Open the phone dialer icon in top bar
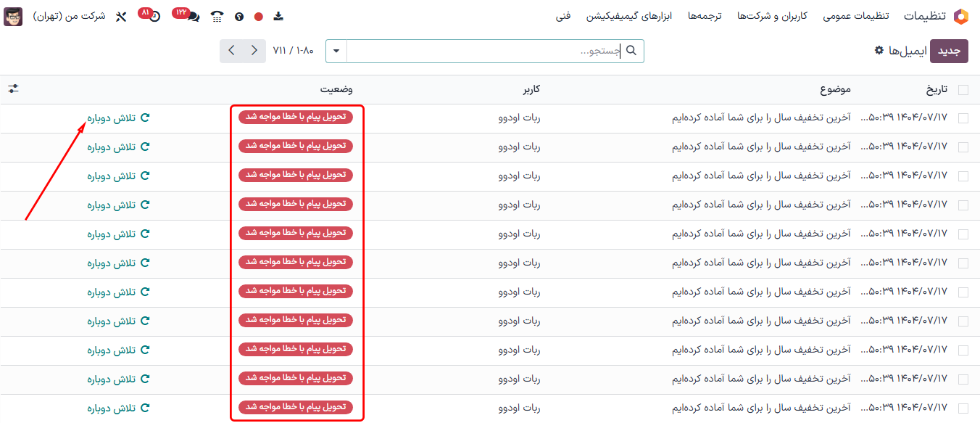The image size is (980, 423). click(216, 16)
